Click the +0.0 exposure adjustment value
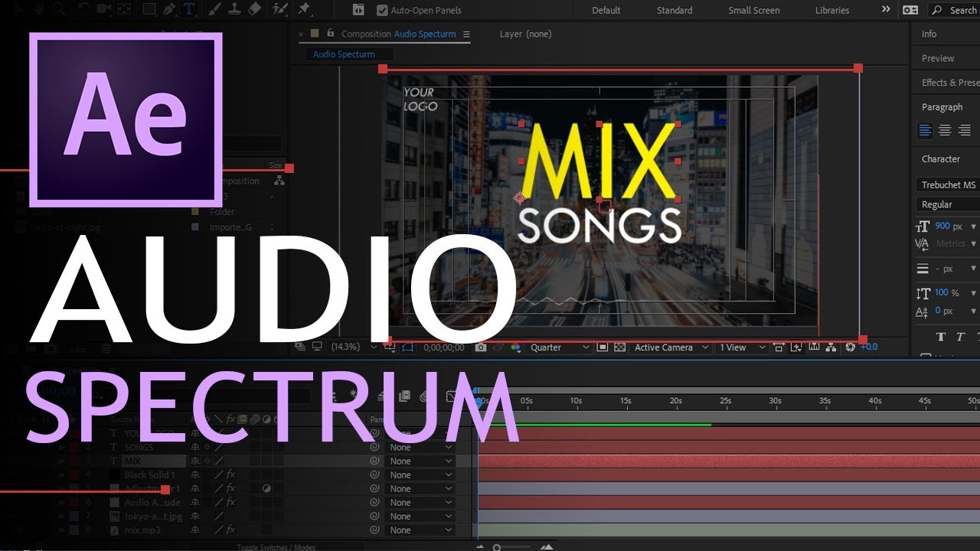 869,347
